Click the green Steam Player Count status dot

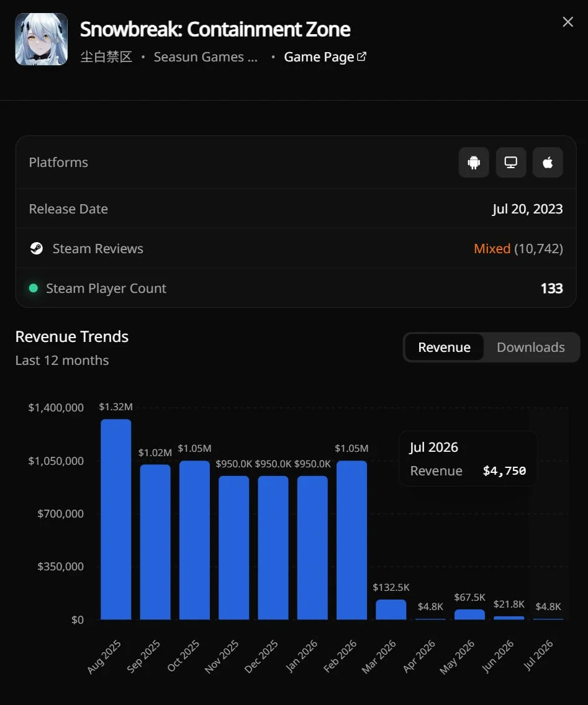point(34,288)
